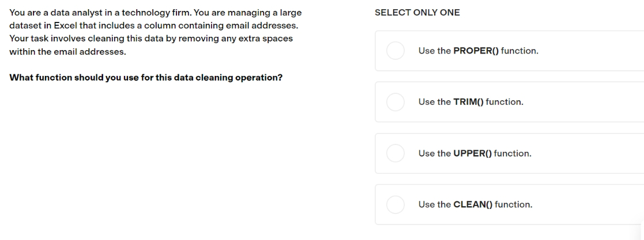Choose the TRIM() function radio button
Image resolution: width=644 pixels, height=240 pixels.
[396, 102]
